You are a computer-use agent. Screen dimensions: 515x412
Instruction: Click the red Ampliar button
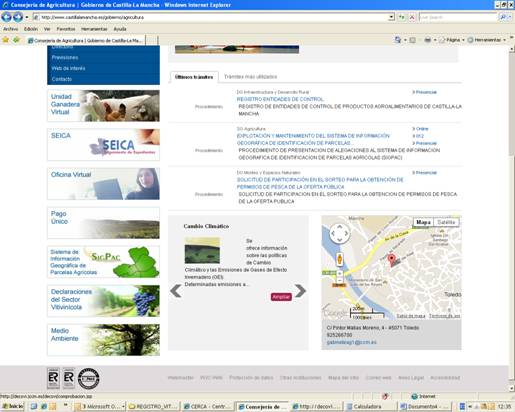[x=281, y=297]
